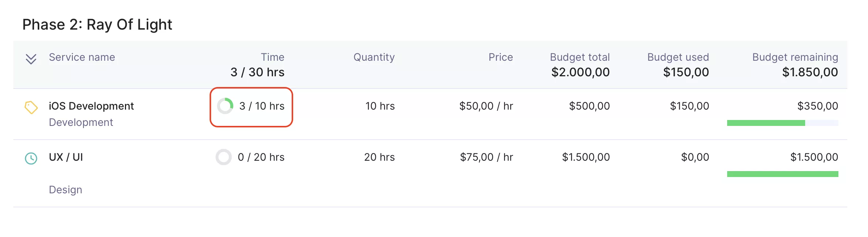Click the iOS Development budget remaining bar

point(783,123)
